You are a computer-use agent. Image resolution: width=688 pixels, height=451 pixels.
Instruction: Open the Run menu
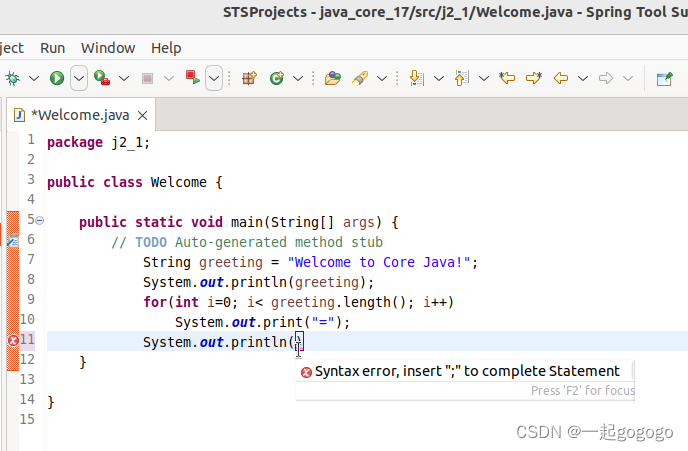tap(53, 48)
